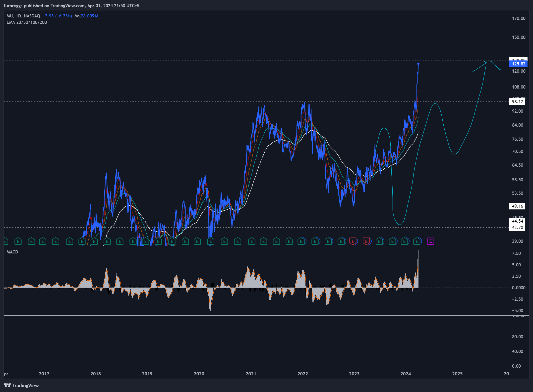Click the 49.16 horizontal level label
The image size is (533, 392).
click(x=517, y=206)
